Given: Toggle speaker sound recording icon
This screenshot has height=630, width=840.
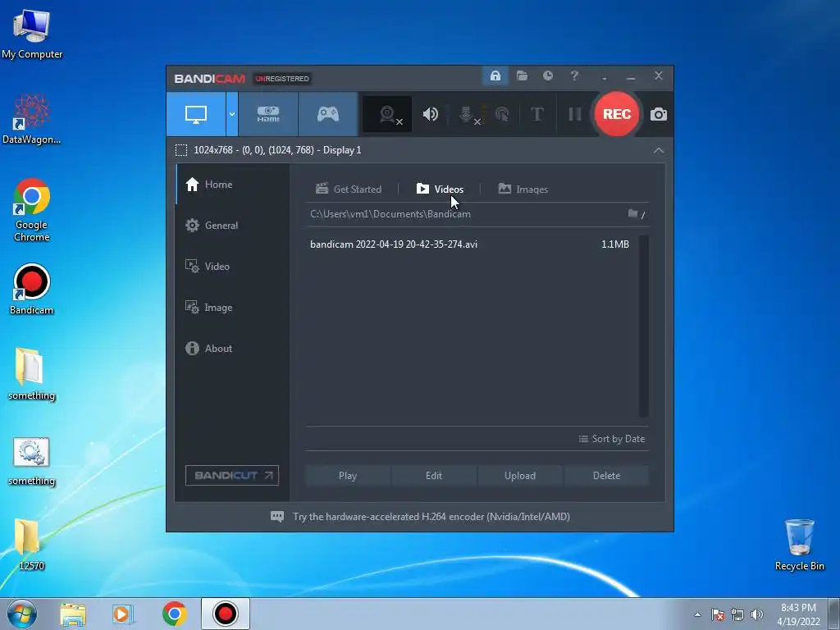Looking at the screenshot, I should click(430, 114).
